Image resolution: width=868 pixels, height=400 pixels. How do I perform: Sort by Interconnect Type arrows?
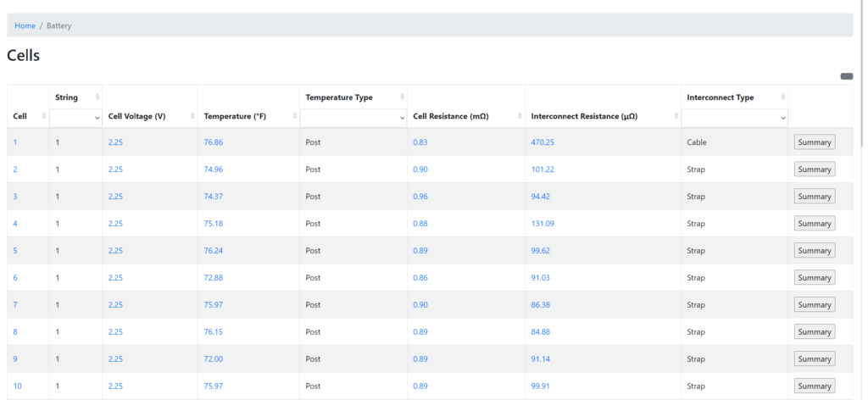click(x=783, y=97)
